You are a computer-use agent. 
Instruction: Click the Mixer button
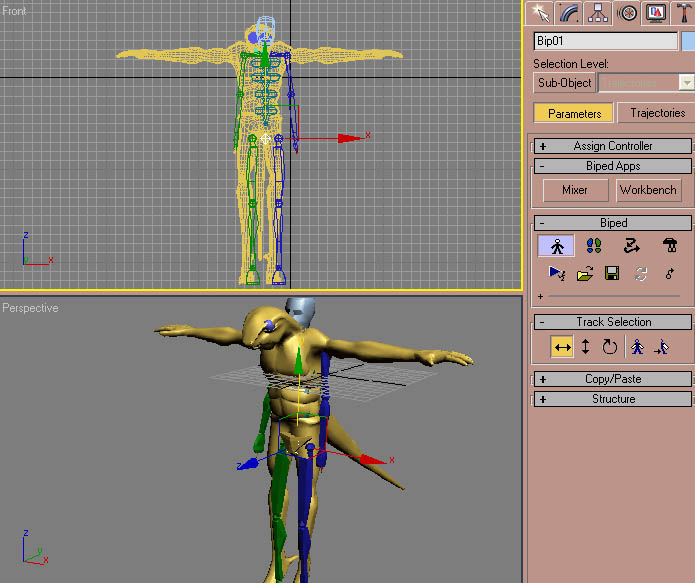pos(575,190)
